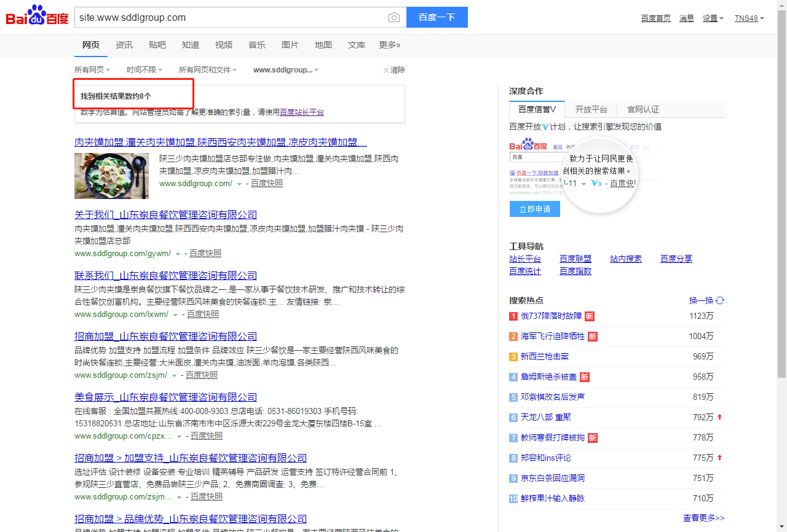Open the 招商加盟 > 加盟支持 result
The width and height of the screenshot is (787, 532).
[x=191, y=458]
